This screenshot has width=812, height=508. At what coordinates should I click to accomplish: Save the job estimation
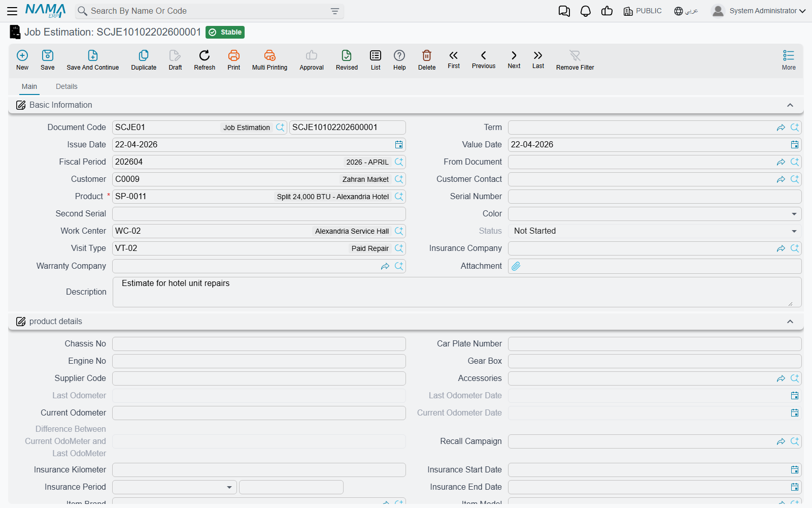[x=48, y=59]
